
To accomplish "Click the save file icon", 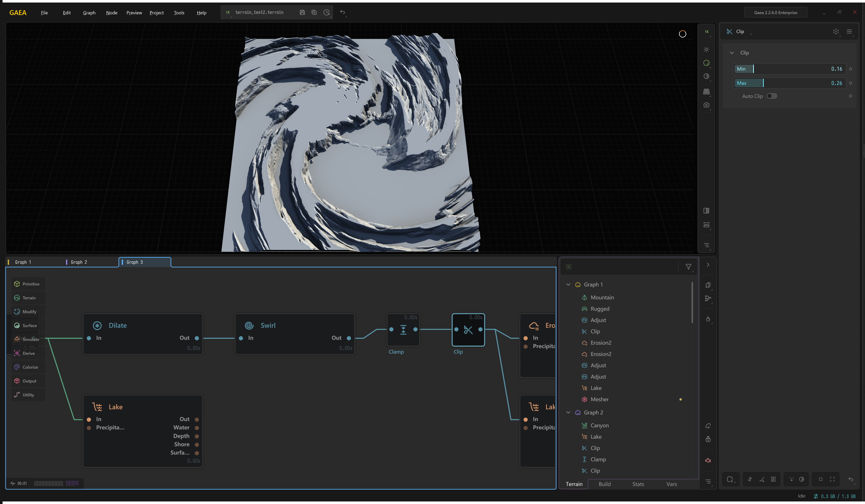I will (302, 12).
